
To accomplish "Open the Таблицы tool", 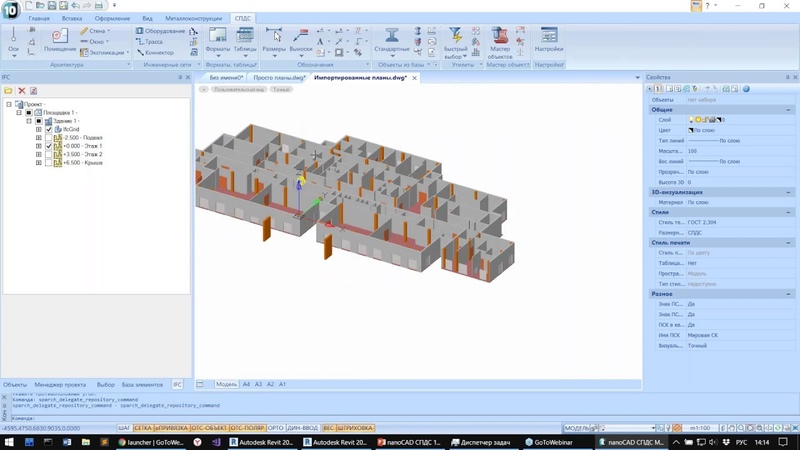I will click(245, 41).
